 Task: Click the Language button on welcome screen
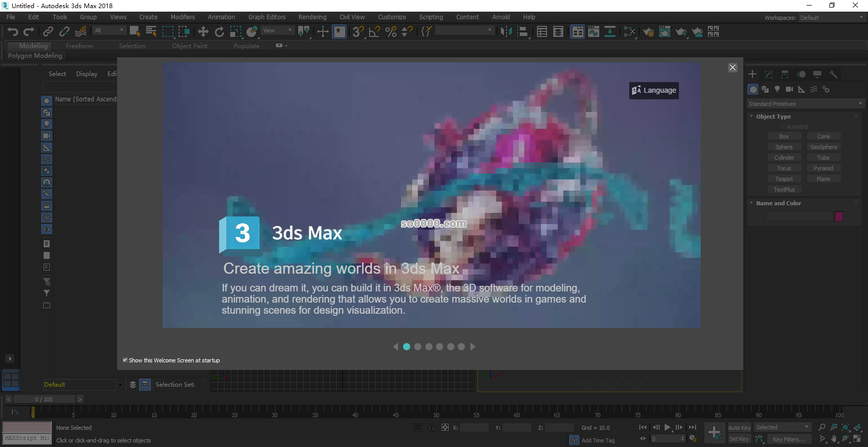654,91
